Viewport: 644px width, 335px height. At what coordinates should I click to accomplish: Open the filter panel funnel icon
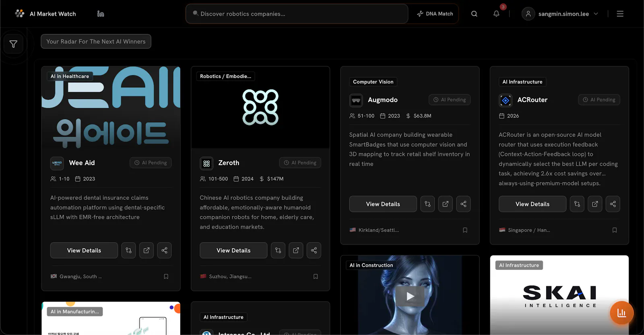click(13, 44)
